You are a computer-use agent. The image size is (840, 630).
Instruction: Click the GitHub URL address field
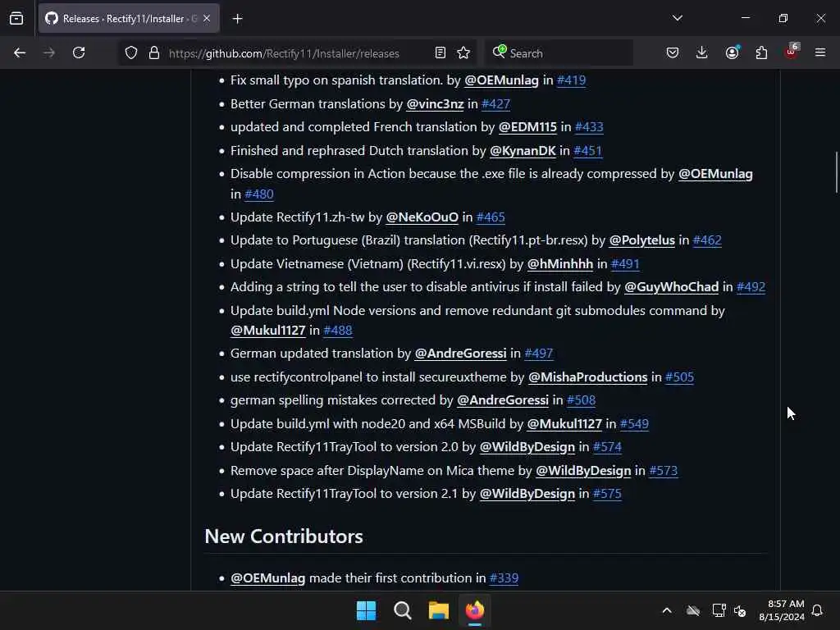(x=284, y=53)
